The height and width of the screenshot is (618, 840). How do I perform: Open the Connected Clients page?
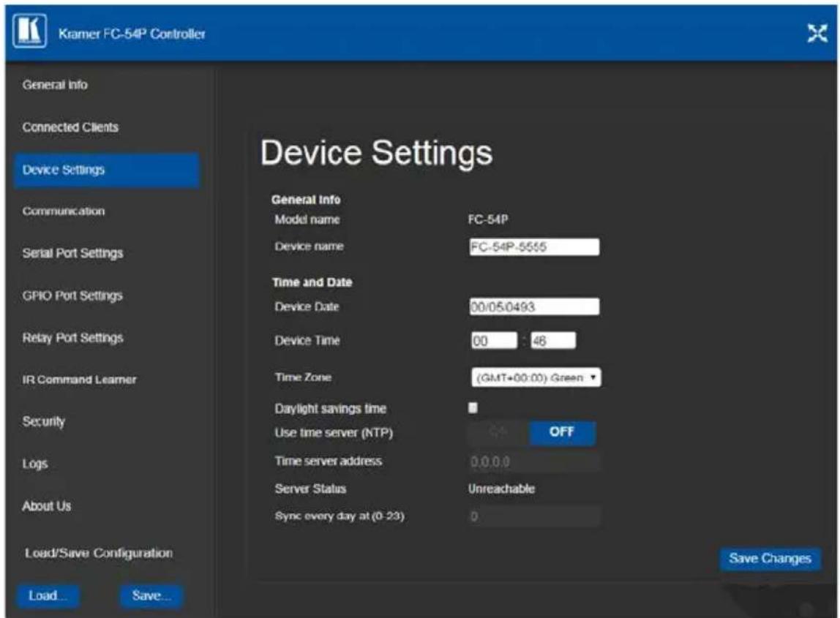pos(70,127)
